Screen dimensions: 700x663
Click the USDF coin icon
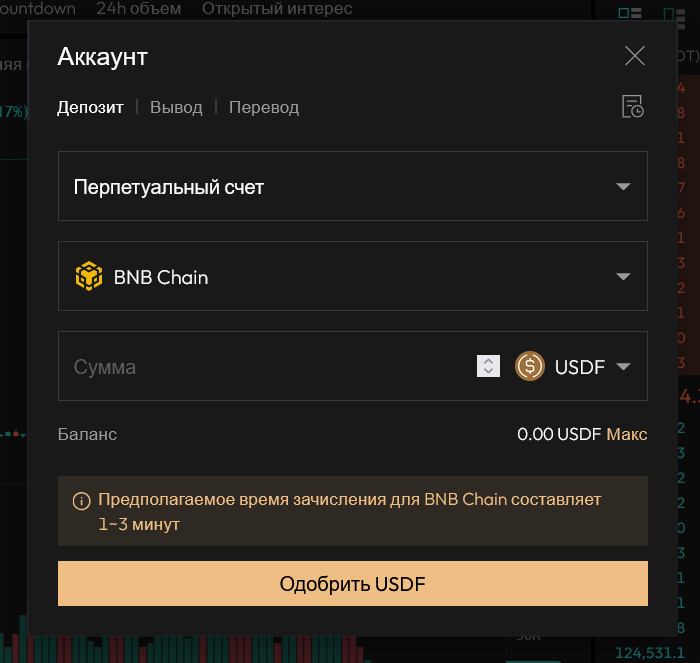pyautogui.click(x=530, y=366)
